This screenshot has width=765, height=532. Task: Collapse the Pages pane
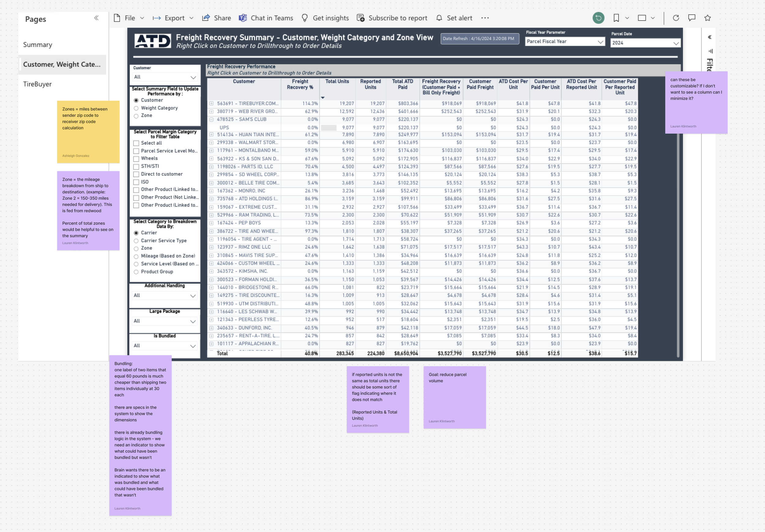pos(96,18)
